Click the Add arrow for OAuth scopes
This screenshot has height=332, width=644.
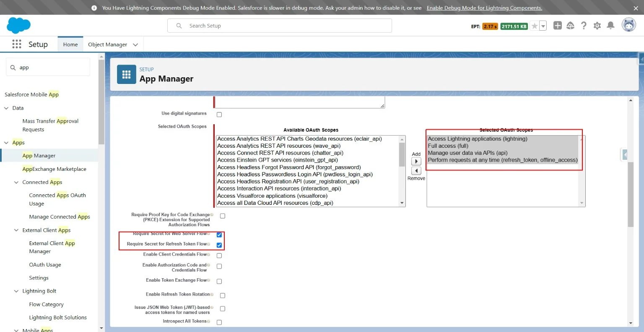click(416, 162)
